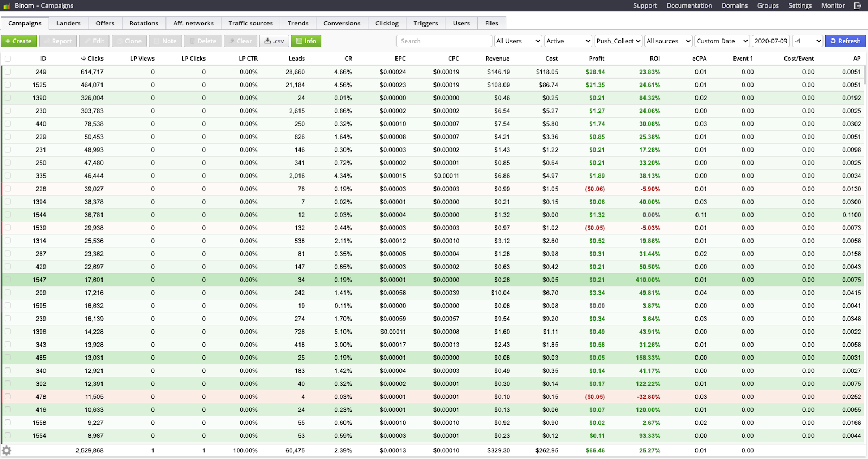Tick checkbox for campaign 228

point(8,189)
